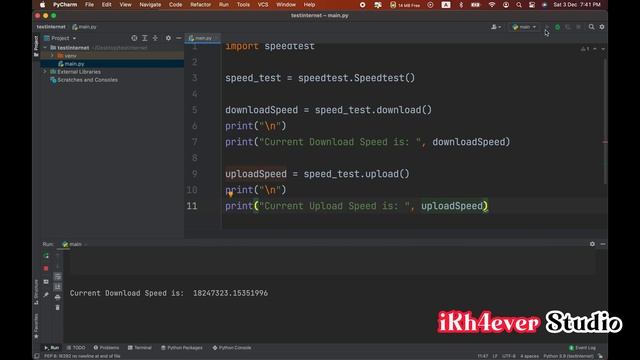Open IDE settings gear in the top toolbar
640x360 pixels.
602,27
